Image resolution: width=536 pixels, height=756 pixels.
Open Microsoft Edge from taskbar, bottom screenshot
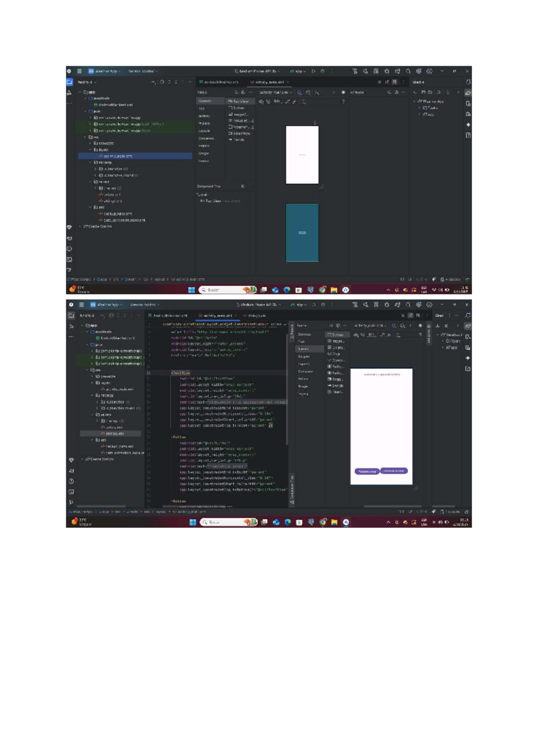coord(288,522)
